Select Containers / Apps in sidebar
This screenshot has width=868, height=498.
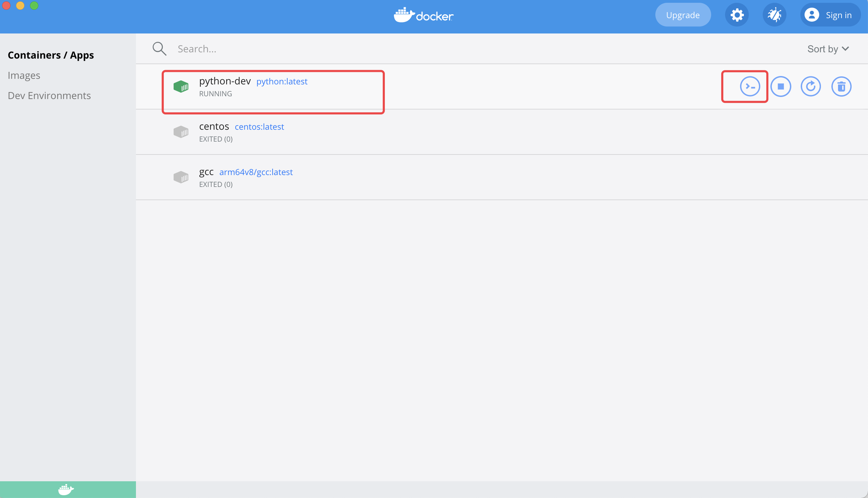pos(51,55)
